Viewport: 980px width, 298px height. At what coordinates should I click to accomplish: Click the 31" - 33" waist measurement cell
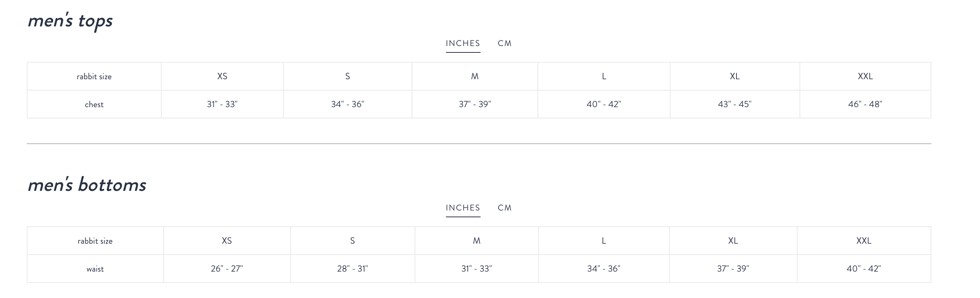click(476, 269)
